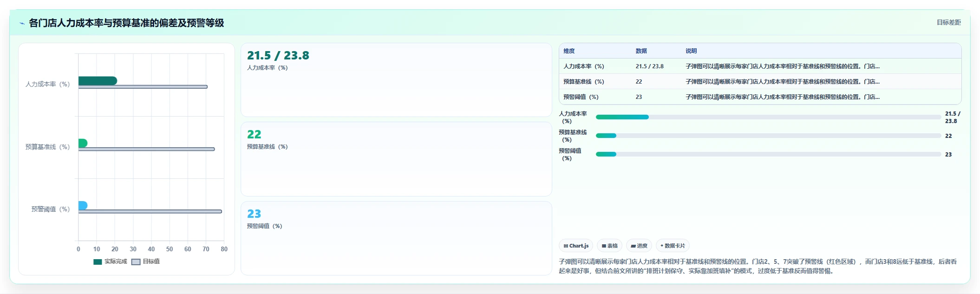Click the 预警阈值（%）progress bar
This screenshot has width=980, height=294.
768,154
